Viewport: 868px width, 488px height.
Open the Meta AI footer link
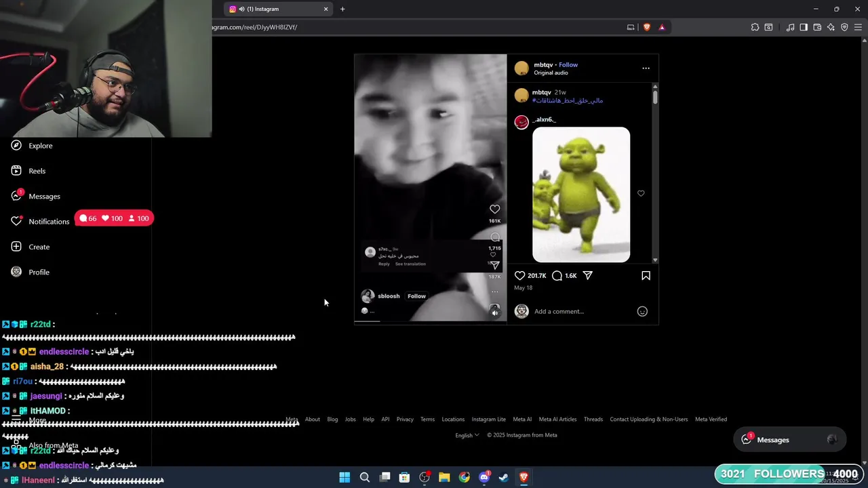pos(522,419)
